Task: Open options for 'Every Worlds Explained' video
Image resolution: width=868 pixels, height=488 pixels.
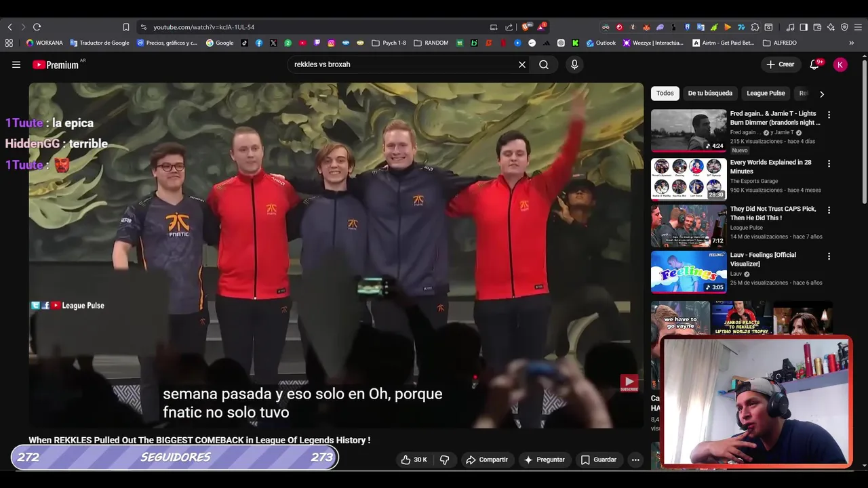Action: click(x=829, y=163)
